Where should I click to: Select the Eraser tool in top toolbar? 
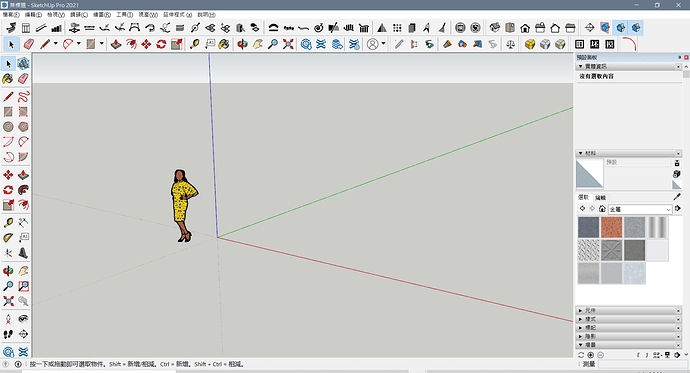[28, 44]
